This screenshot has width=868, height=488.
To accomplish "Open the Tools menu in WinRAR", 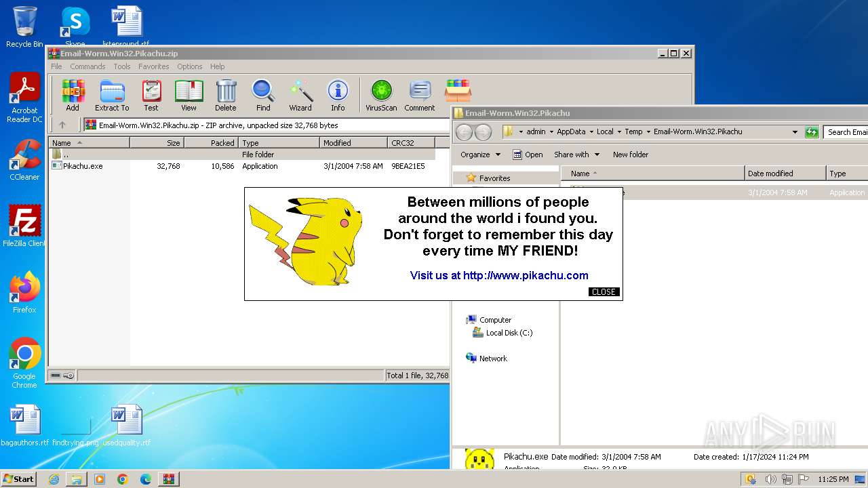I will [x=122, y=66].
